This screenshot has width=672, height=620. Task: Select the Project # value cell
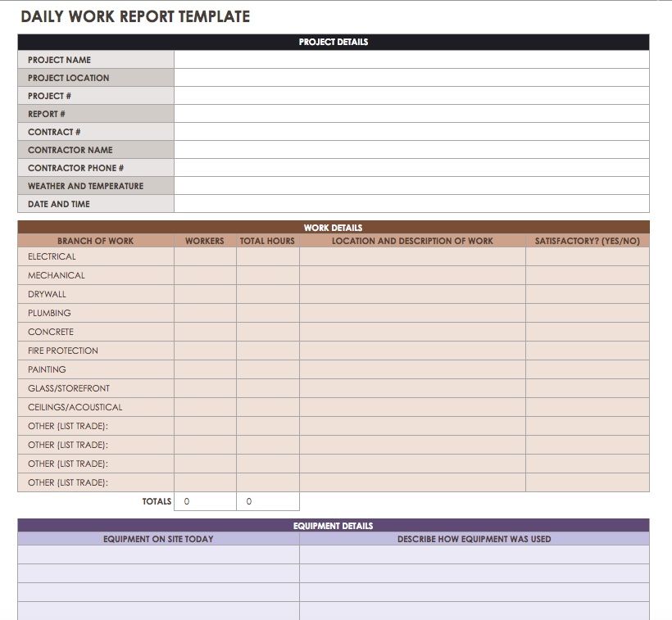[x=411, y=96]
